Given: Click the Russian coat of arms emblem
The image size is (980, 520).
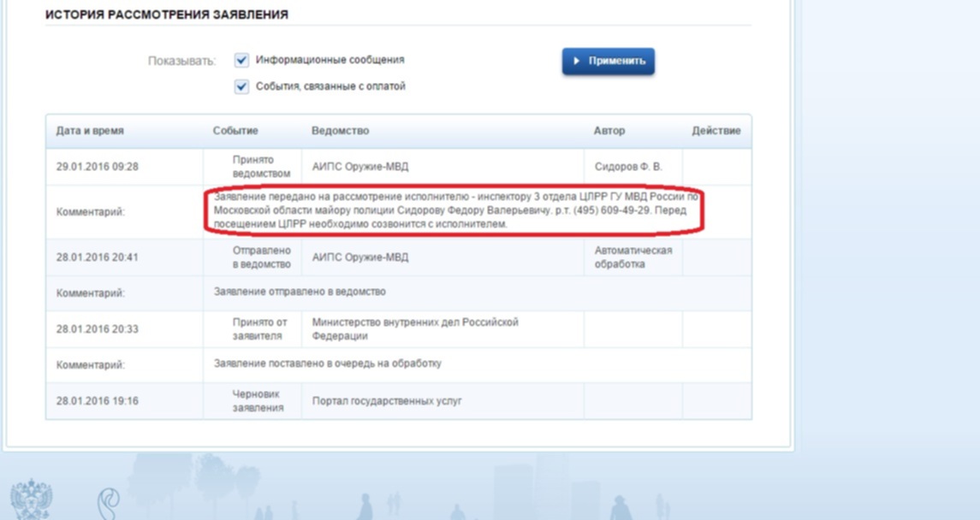Looking at the screenshot, I should click(32, 500).
